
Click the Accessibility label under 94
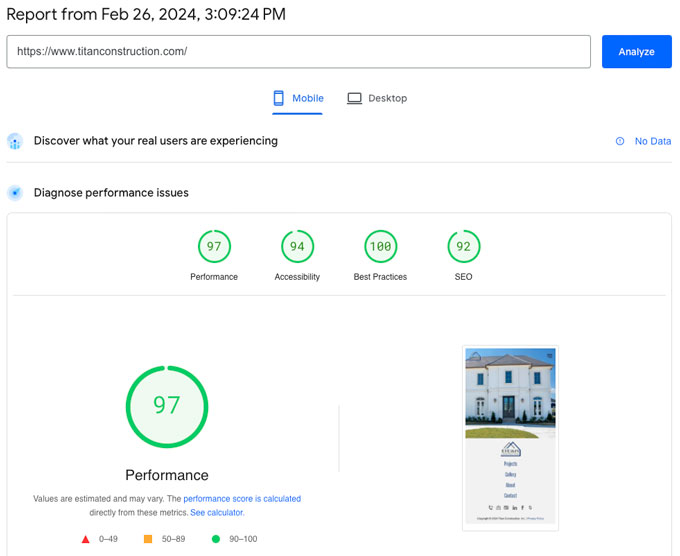coord(297,277)
